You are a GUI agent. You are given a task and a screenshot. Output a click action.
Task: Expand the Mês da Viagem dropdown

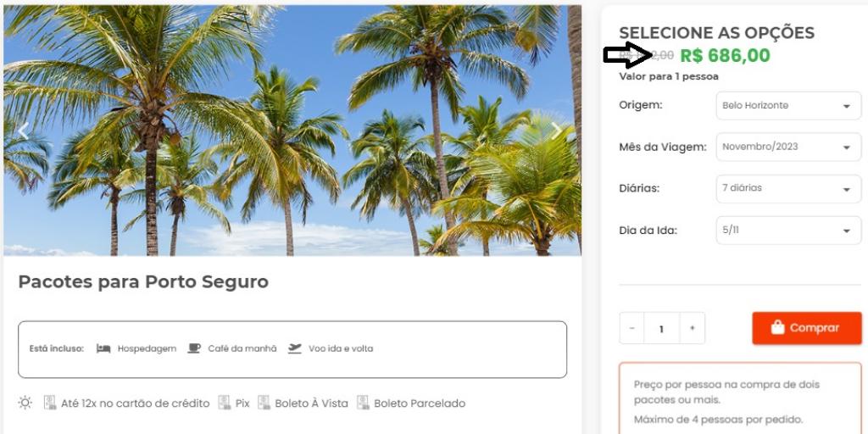click(788, 147)
